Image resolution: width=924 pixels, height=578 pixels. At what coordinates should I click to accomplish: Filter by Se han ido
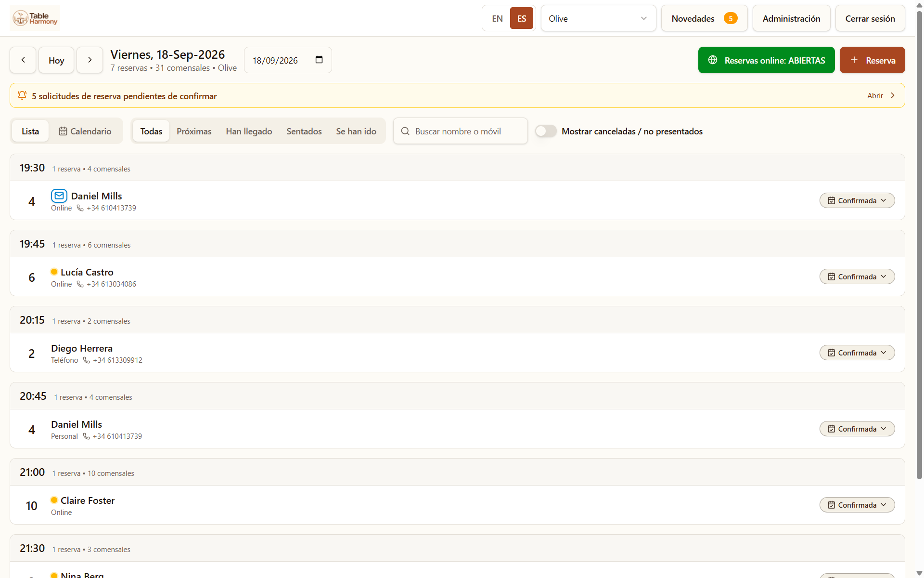(x=356, y=131)
